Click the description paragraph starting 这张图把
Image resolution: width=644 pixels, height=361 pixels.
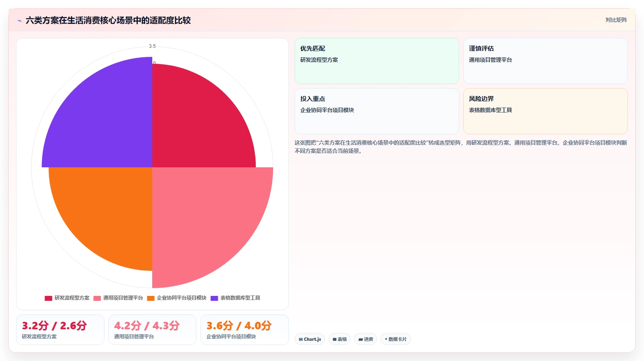click(x=461, y=147)
